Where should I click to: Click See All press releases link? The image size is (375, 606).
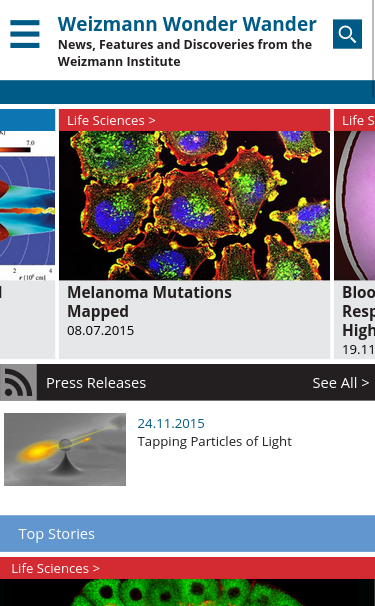(341, 383)
